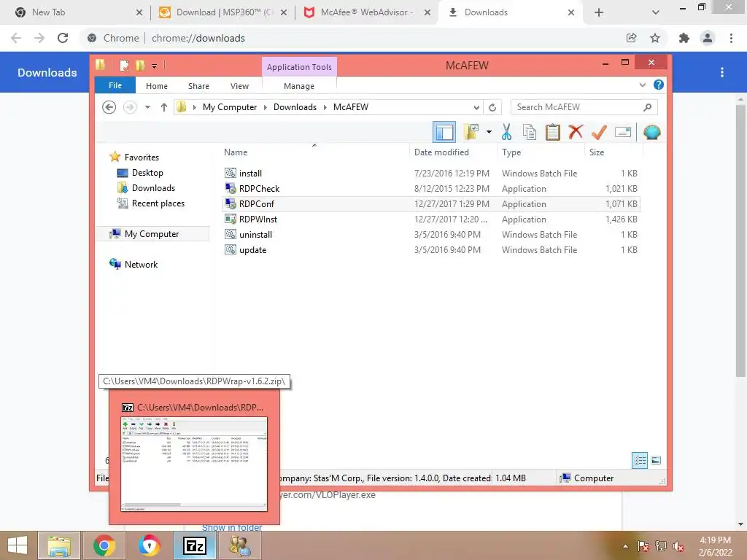
Task: Click the blue shell icon in toolbar
Action: pos(651,132)
